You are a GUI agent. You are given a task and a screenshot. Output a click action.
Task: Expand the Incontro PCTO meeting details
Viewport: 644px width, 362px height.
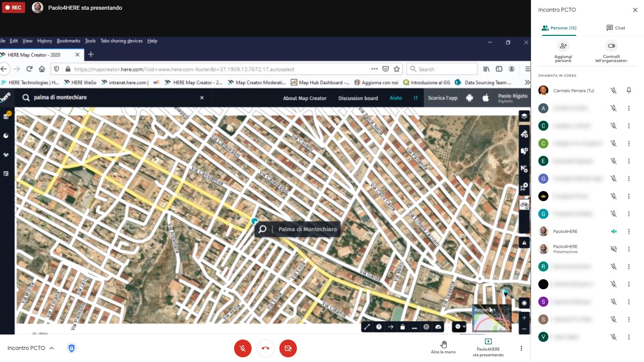coord(31,348)
